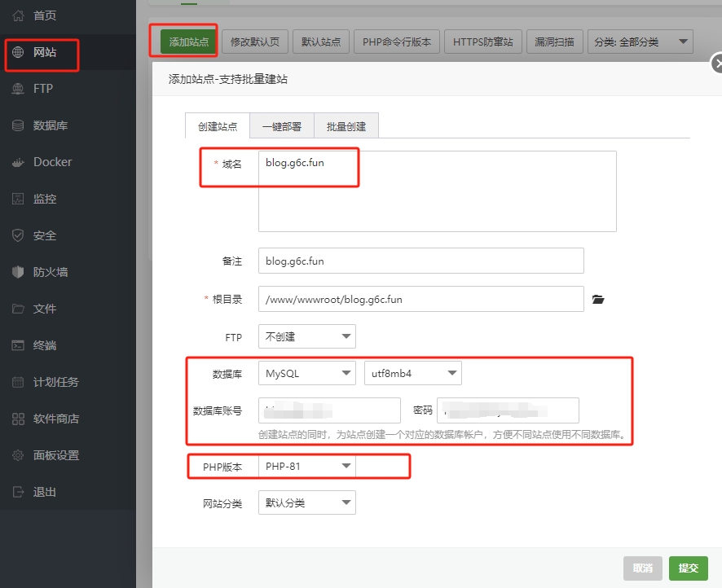This screenshot has height=588, width=722.
Task: Open FTP via its sidebar icon
Action: click(18, 89)
